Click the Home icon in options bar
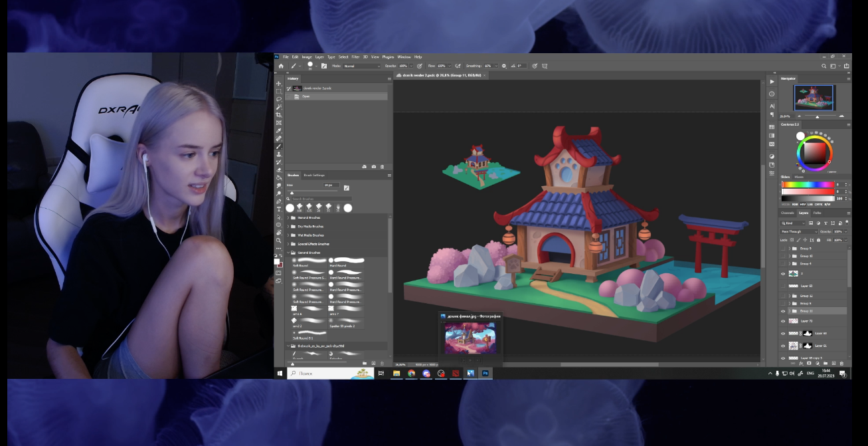 click(x=281, y=66)
